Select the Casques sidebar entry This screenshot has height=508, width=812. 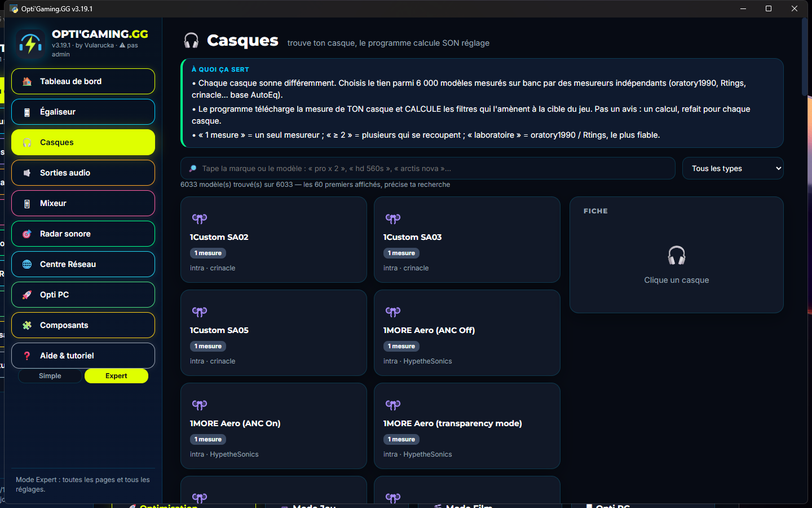83,142
